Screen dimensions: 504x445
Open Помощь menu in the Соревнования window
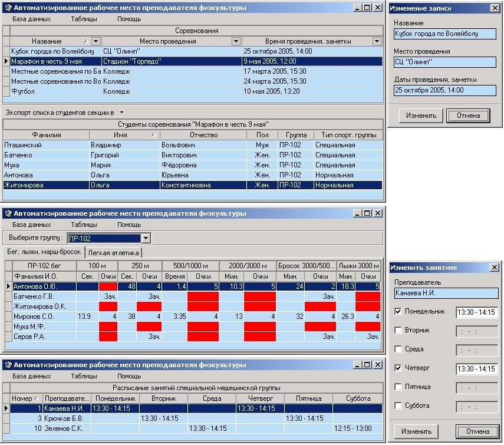(129, 19)
